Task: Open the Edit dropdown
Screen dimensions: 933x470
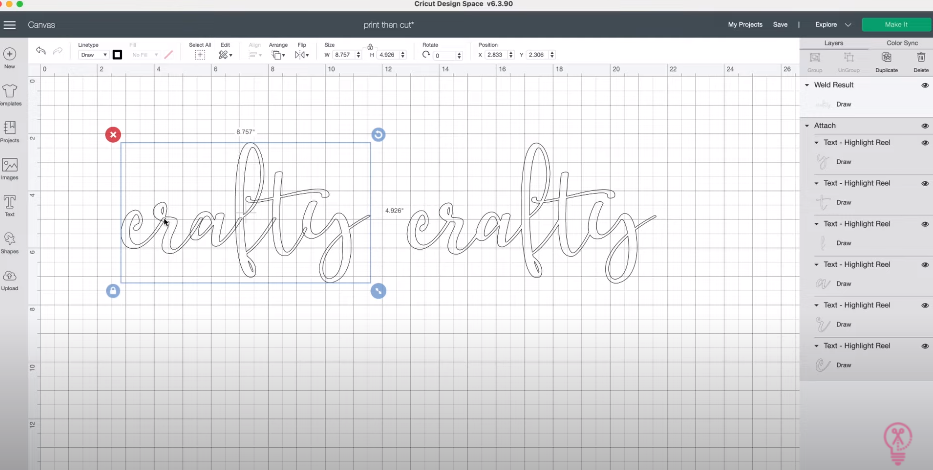Action: (225, 55)
